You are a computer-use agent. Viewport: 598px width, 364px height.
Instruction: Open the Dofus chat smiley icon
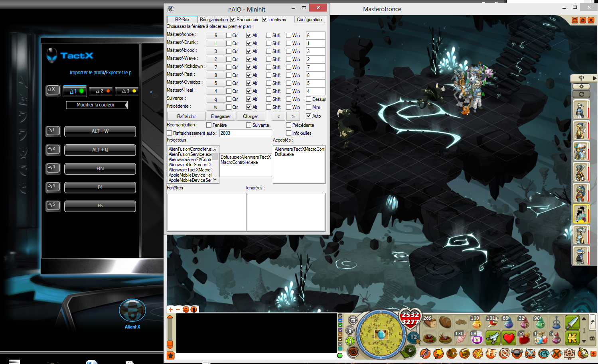pyautogui.click(x=186, y=309)
